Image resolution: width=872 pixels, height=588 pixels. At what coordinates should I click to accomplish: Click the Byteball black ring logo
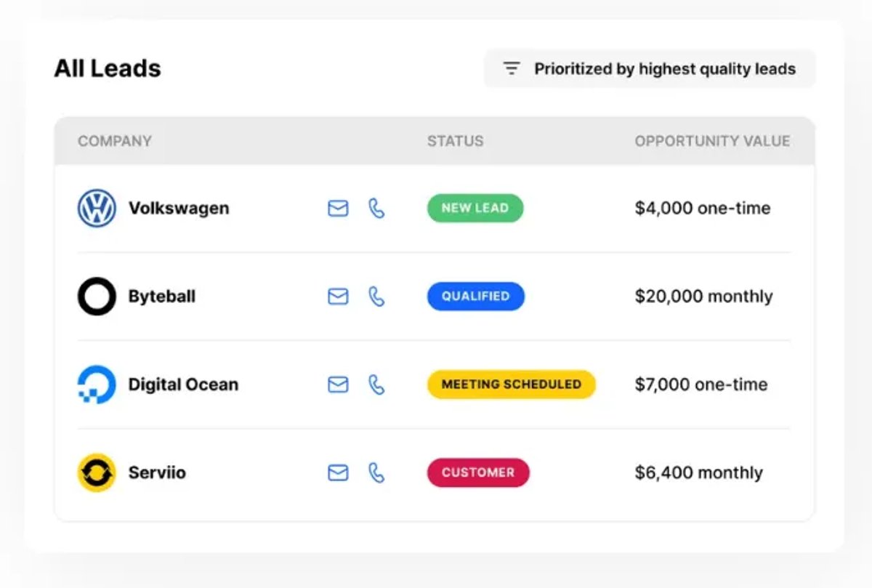[97, 297]
